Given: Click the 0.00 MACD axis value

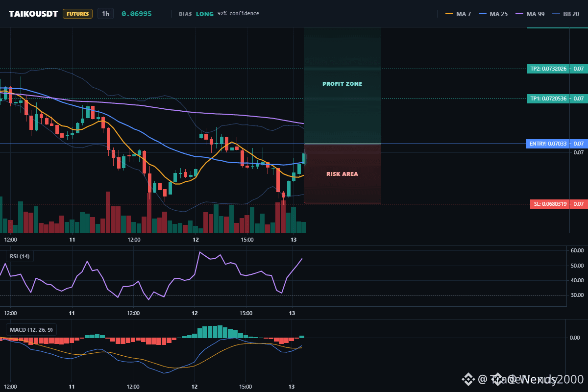Looking at the screenshot, I should point(575,338).
